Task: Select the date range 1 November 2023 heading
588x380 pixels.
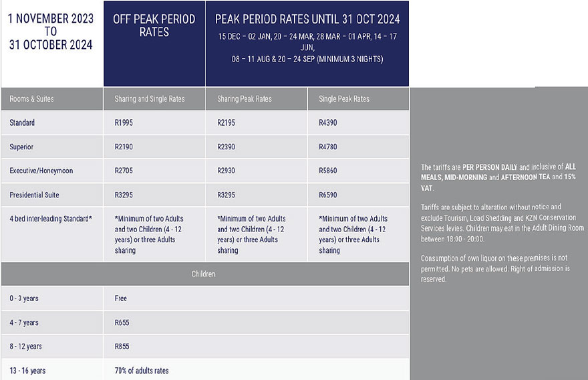Action: 51,31
